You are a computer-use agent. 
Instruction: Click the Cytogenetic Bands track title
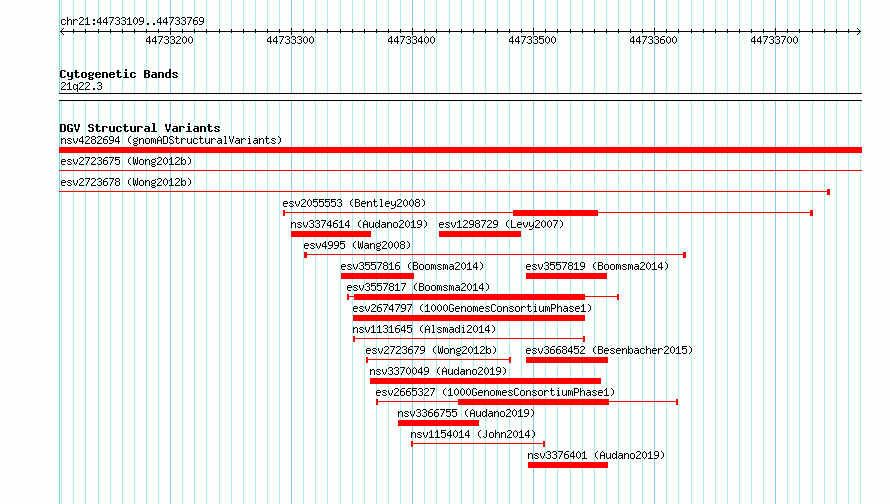(x=119, y=74)
